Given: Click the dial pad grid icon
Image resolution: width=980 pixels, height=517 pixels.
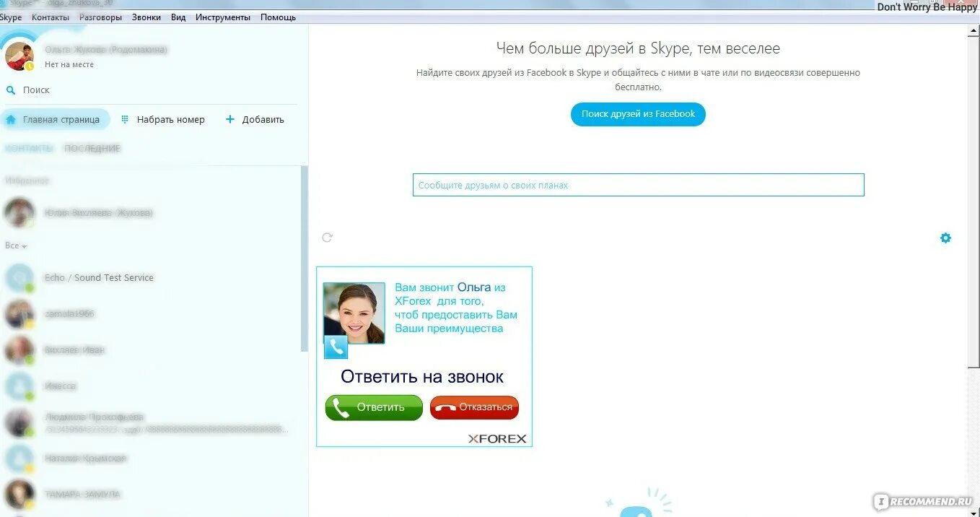Looking at the screenshot, I should pyautogui.click(x=125, y=119).
